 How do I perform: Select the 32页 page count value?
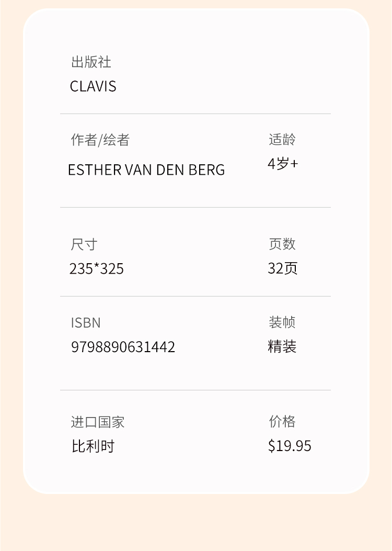282,268
